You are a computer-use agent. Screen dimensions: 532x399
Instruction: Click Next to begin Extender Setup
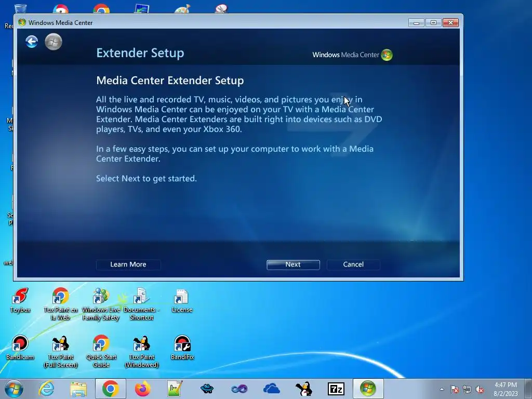(293, 264)
